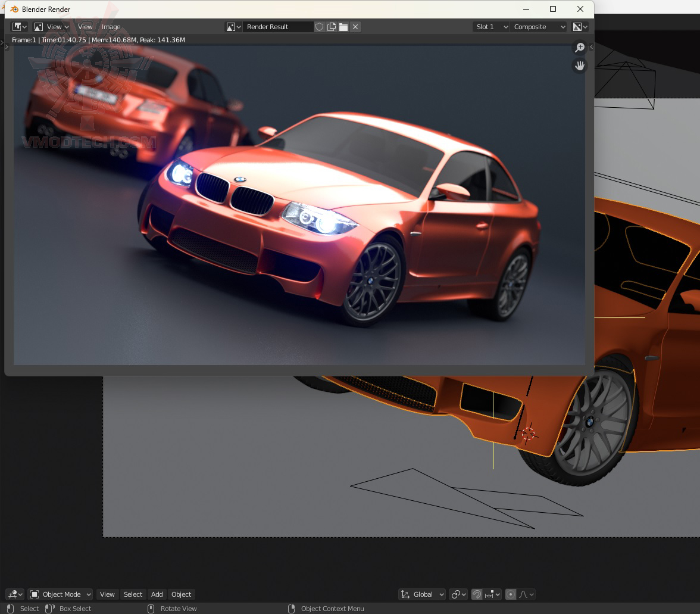Viewport: 700px width, 614px height.
Task: Open the Object Mode dropdown
Action: coord(60,594)
